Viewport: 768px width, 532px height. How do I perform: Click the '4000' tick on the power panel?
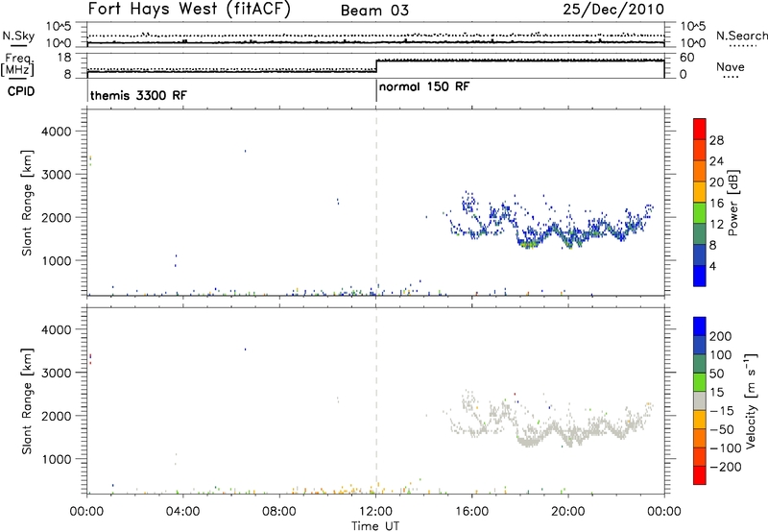[57, 132]
